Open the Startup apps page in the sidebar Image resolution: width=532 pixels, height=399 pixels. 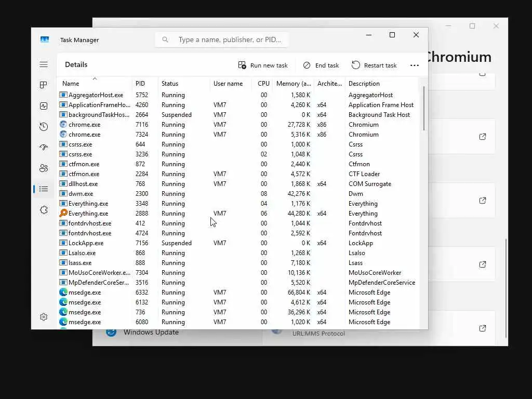(44, 147)
